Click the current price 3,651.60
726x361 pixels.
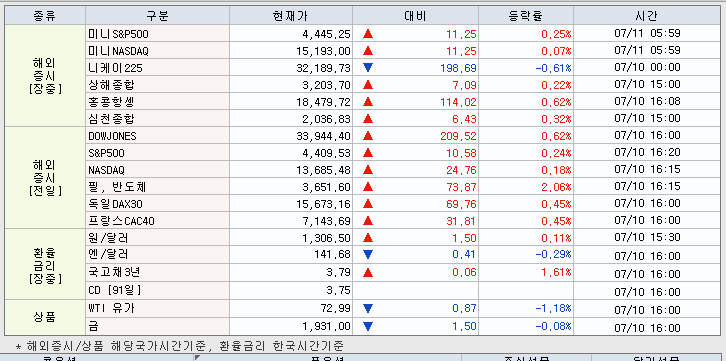point(326,187)
